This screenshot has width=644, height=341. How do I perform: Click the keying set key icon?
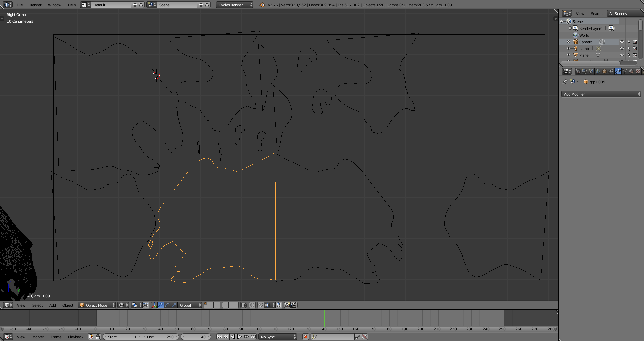tap(315, 337)
